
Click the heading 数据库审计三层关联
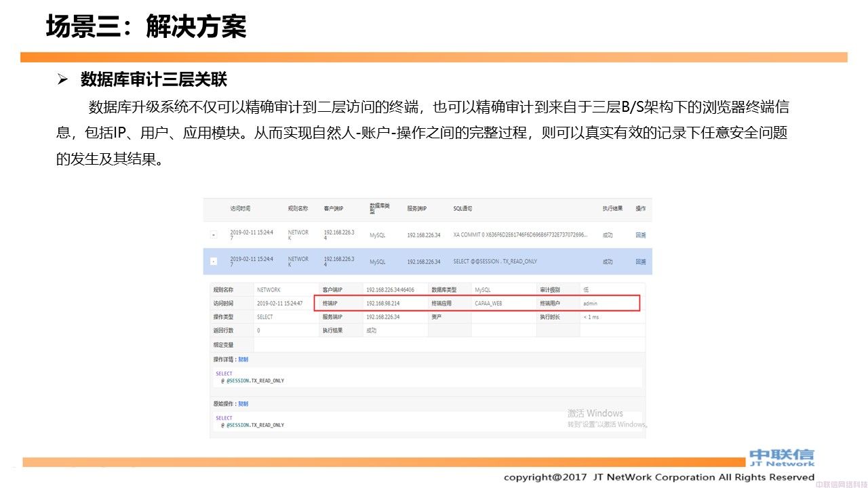(x=154, y=80)
